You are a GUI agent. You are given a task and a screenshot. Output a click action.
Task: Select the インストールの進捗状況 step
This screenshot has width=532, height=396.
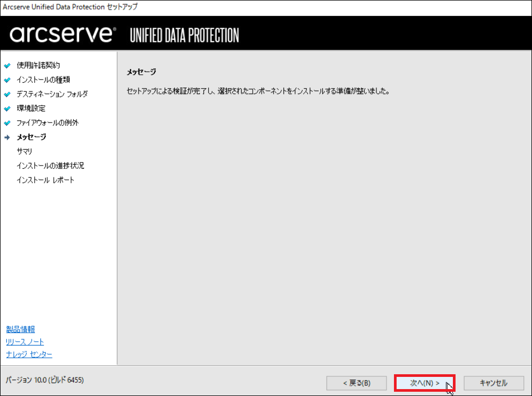click(50, 166)
